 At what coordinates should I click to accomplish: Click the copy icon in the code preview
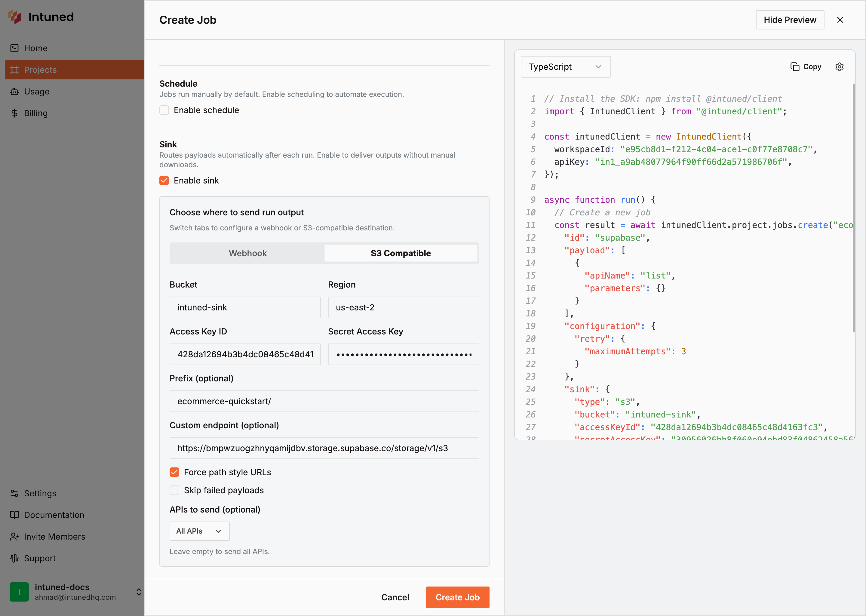click(795, 67)
